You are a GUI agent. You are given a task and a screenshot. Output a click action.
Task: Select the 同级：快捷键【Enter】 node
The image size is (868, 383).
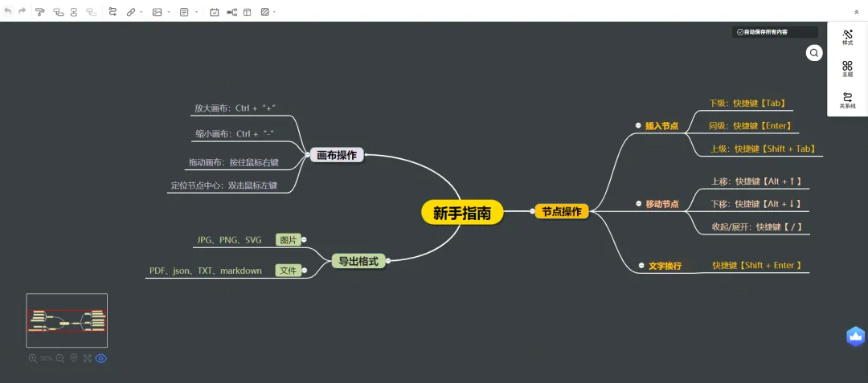(751, 126)
